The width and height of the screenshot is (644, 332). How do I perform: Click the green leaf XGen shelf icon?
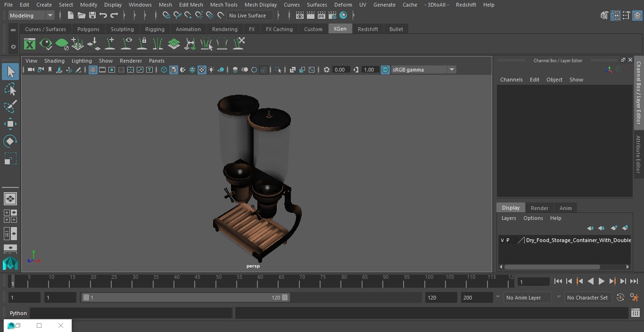pyautogui.click(x=62, y=44)
